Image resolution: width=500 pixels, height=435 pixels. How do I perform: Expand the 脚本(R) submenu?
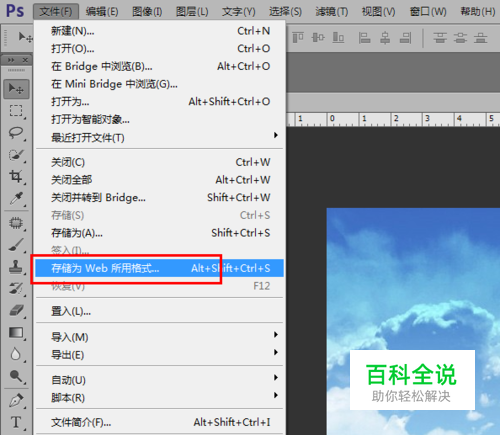(x=276, y=395)
